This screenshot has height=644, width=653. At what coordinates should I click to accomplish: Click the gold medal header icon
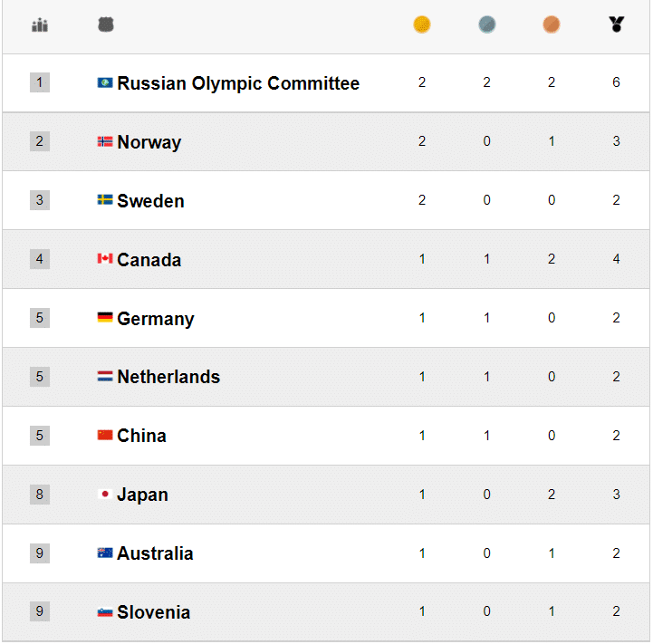(422, 25)
